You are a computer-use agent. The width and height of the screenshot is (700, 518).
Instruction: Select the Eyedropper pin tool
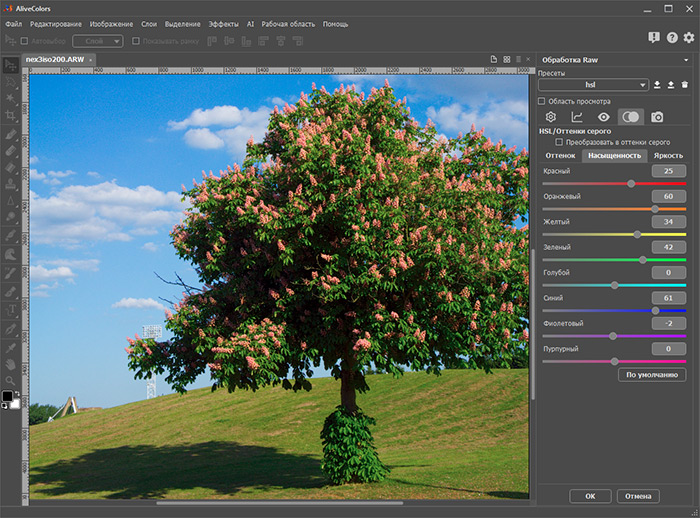10,347
